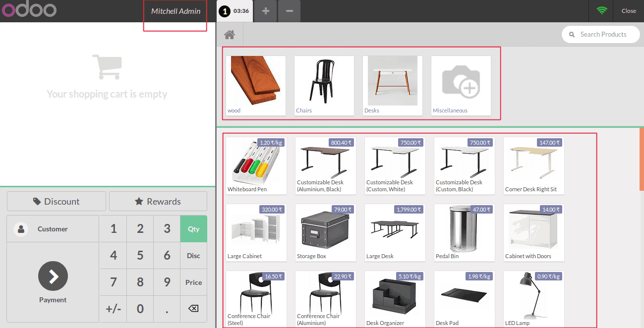644x328 pixels.
Task: Close the point of sale session
Action: point(629,11)
